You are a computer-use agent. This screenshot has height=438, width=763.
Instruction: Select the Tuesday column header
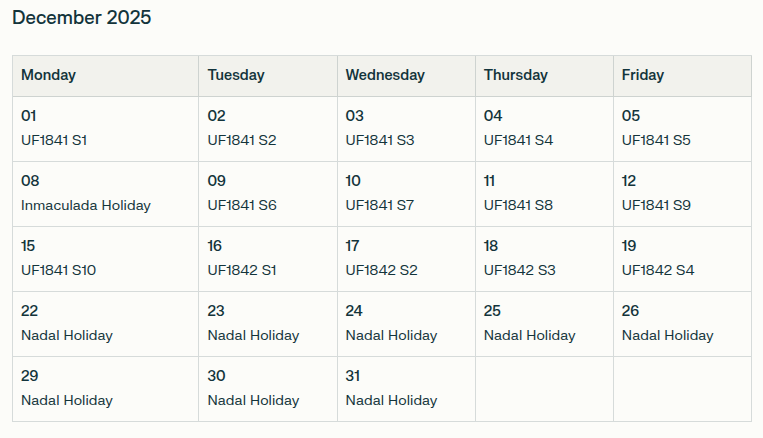pyautogui.click(x=236, y=75)
